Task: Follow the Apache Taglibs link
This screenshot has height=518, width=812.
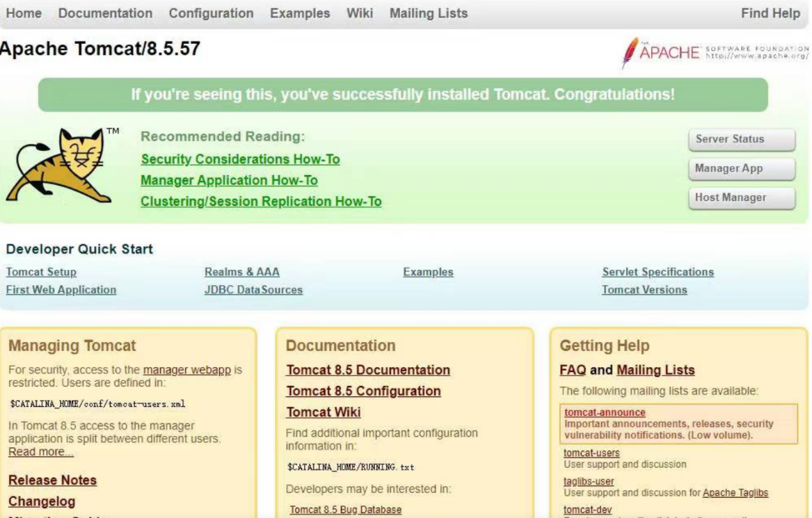Action: 735,493
